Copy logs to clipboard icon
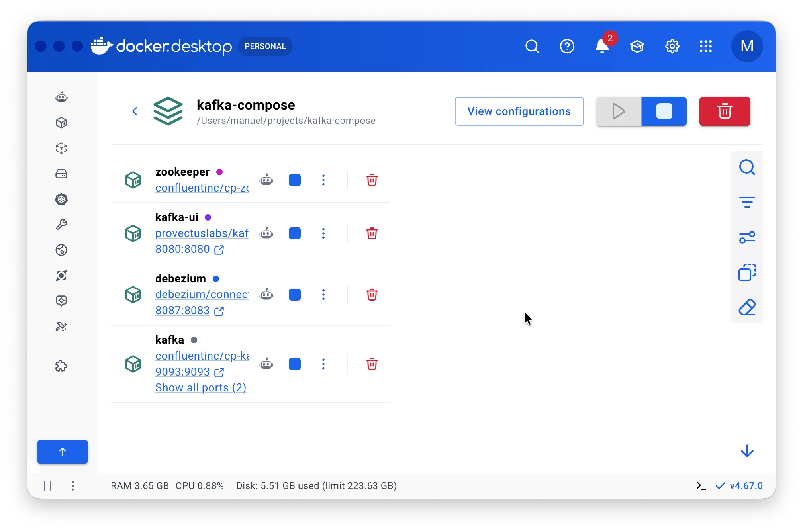Viewport: 803px width, 532px height. tap(747, 272)
